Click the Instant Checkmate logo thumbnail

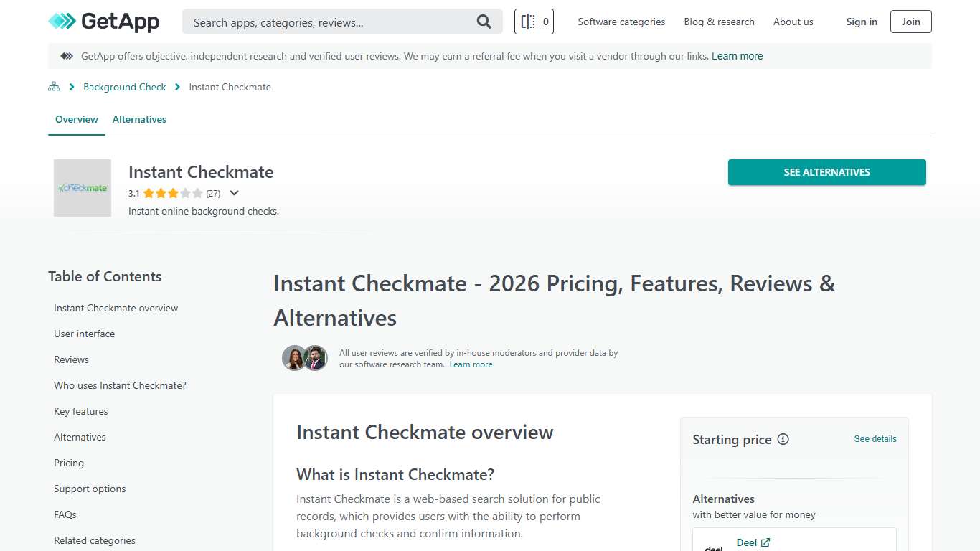[x=83, y=188]
